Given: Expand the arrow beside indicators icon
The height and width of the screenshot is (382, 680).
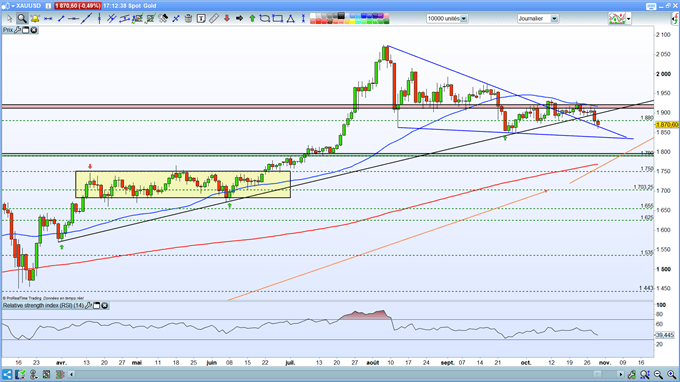Looking at the screenshot, I should coord(628,19).
